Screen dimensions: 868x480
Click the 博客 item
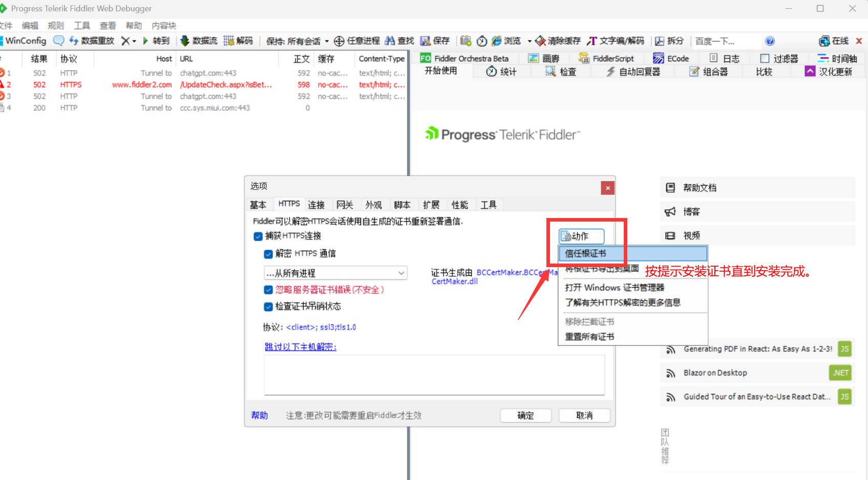coord(757,212)
